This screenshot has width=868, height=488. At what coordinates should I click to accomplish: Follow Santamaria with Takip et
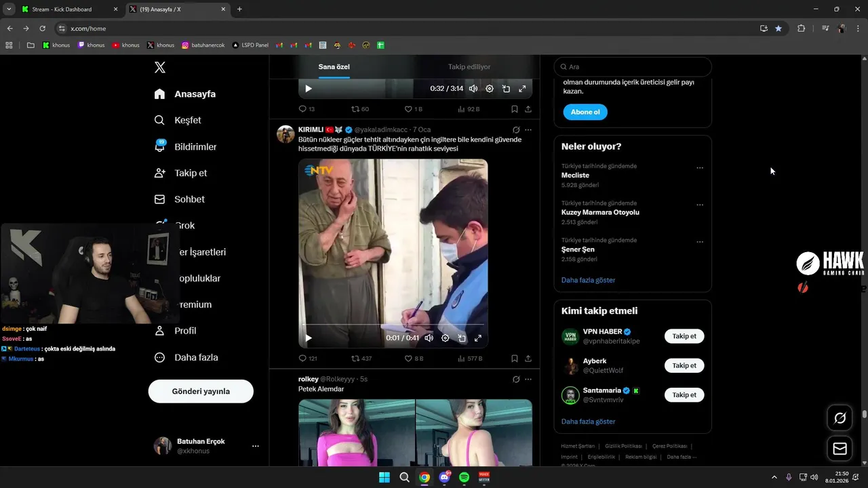[684, 394]
